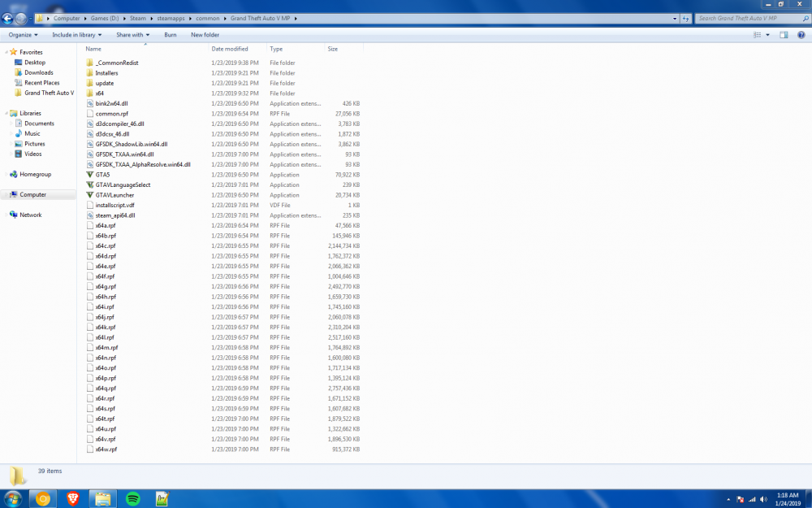This screenshot has height=508, width=812.
Task: Click the Back navigation arrow button
Action: 7,19
